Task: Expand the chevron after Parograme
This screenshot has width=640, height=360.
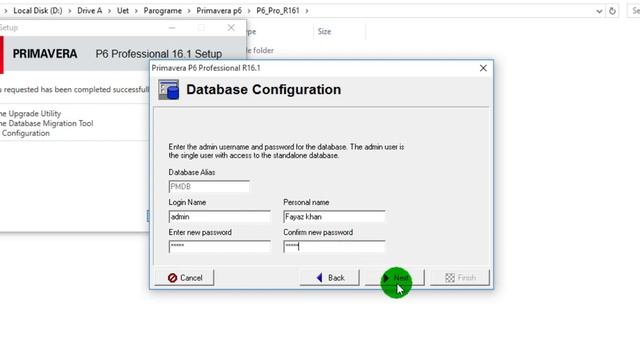Action: point(189,11)
